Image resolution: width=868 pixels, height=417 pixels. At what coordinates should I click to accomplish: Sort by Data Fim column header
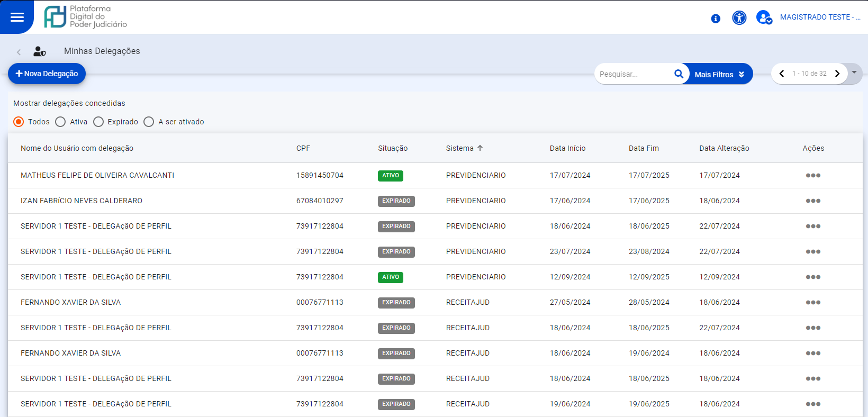(x=644, y=148)
